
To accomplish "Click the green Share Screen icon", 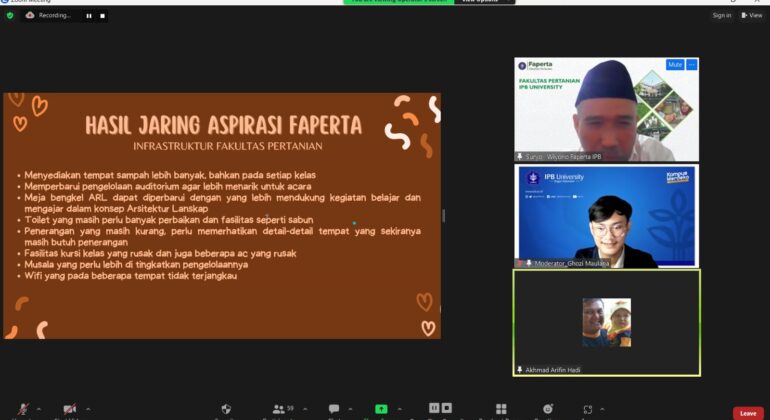I will (381, 409).
